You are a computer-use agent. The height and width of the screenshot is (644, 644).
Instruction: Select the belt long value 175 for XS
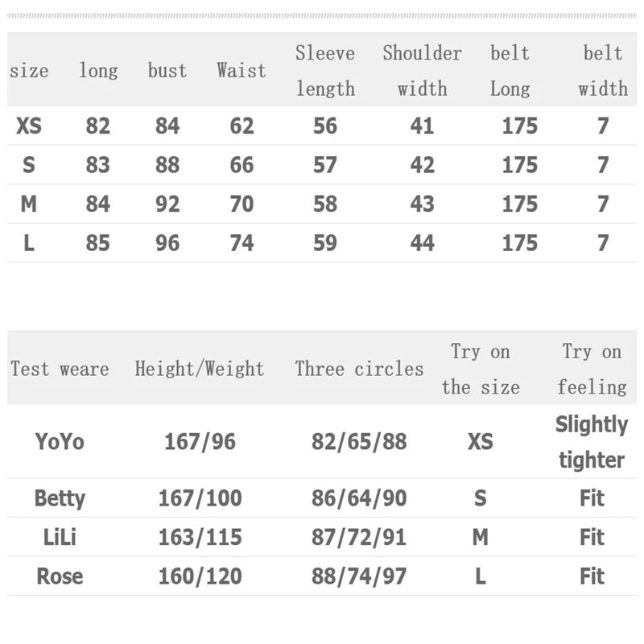click(520, 126)
